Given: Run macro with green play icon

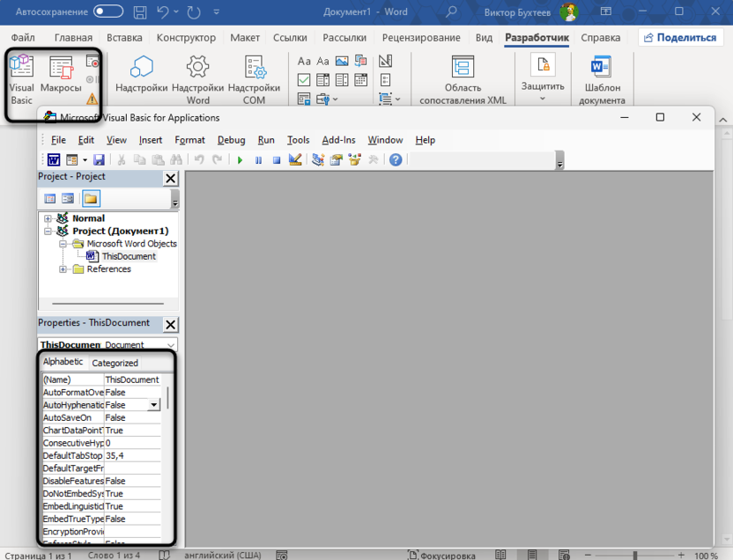Looking at the screenshot, I should [240, 160].
